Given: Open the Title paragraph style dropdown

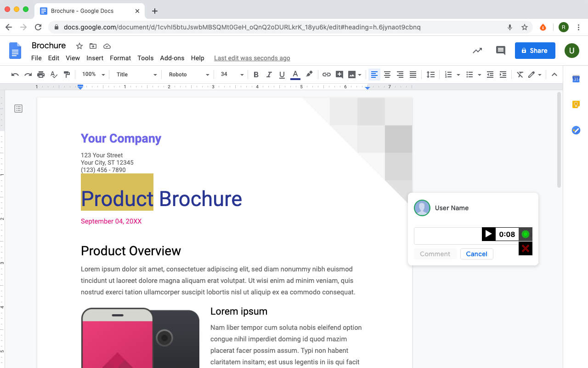Looking at the screenshot, I should (x=136, y=75).
